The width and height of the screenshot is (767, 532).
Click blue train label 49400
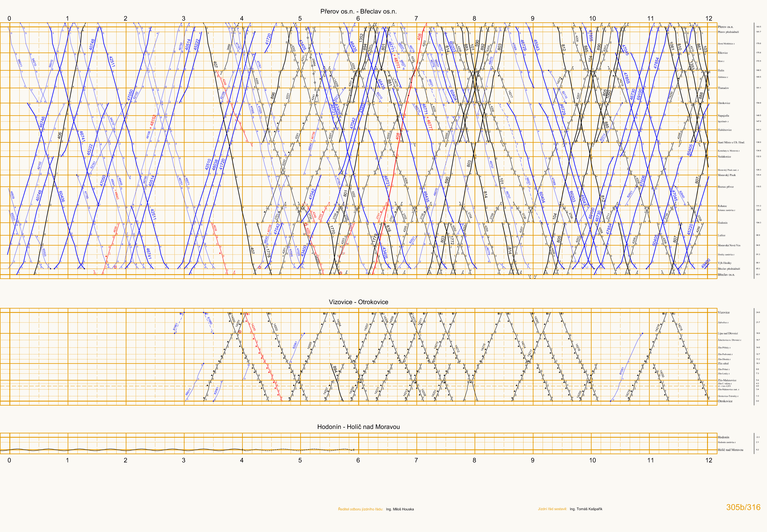706,263
